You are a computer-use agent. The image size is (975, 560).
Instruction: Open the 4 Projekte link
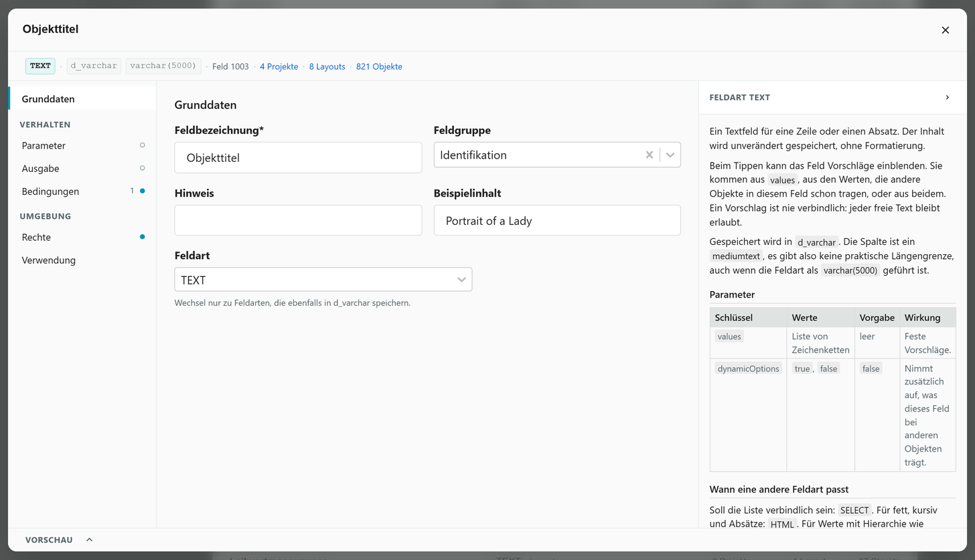[279, 66]
